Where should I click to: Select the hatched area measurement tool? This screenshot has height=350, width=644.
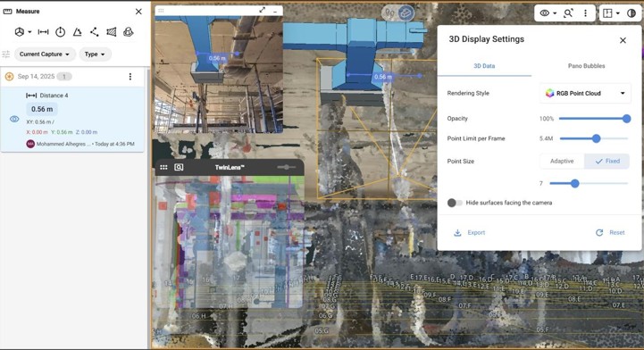[112, 32]
